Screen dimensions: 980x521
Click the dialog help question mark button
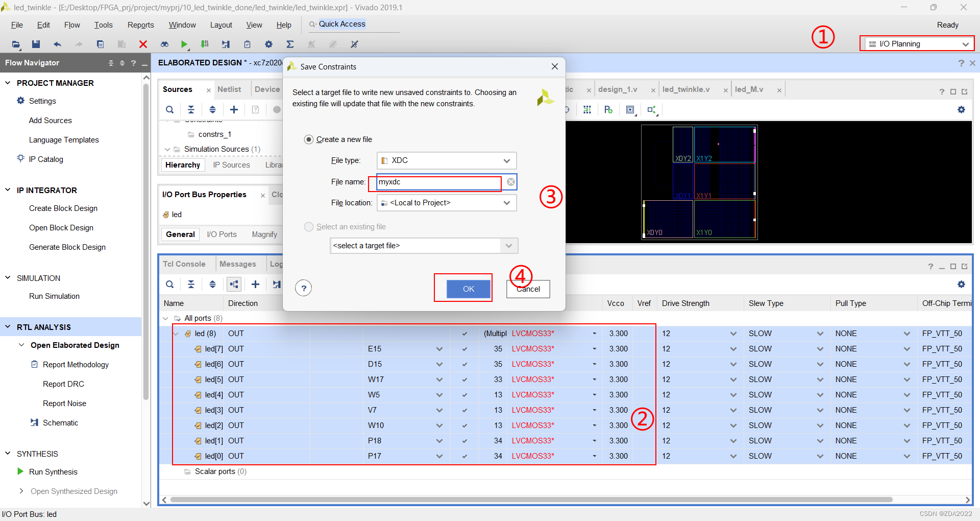(x=304, y=288)
